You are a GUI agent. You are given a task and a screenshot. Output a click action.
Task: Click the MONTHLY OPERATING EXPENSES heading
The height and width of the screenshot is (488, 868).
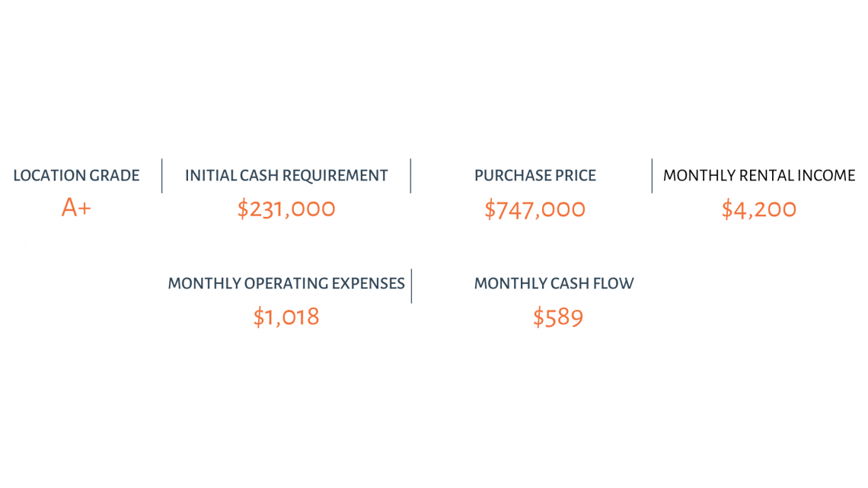[286, 283]
